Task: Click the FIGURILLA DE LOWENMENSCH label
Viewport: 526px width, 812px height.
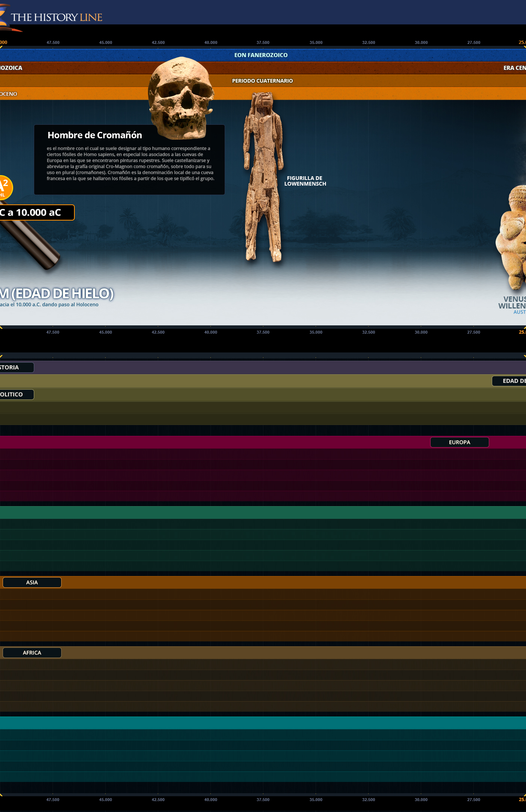Action: click(x=305, y=181)
